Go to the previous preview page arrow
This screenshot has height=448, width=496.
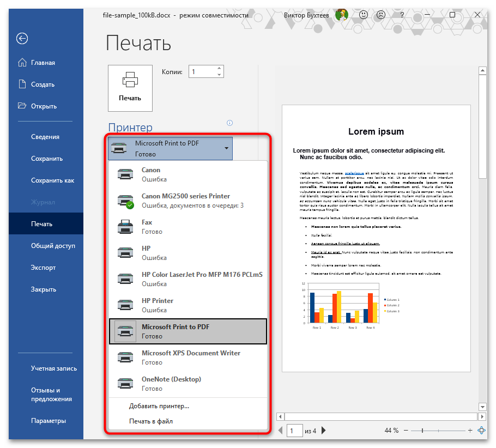coord(280,430)
